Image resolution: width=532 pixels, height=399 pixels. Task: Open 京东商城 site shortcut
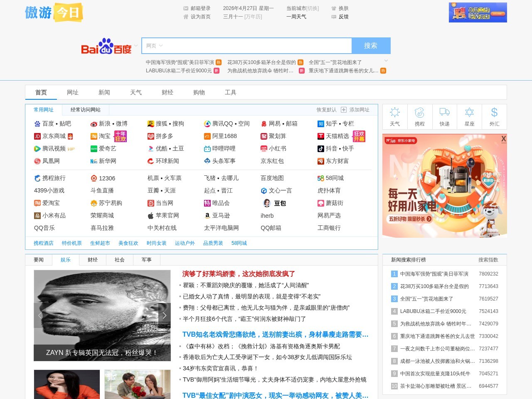[50, 136]
